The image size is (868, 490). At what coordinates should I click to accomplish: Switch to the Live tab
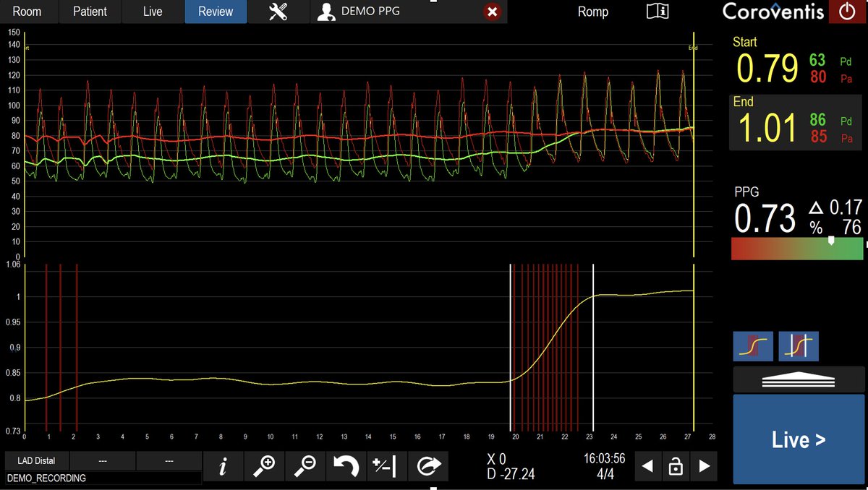click(153, 12)
